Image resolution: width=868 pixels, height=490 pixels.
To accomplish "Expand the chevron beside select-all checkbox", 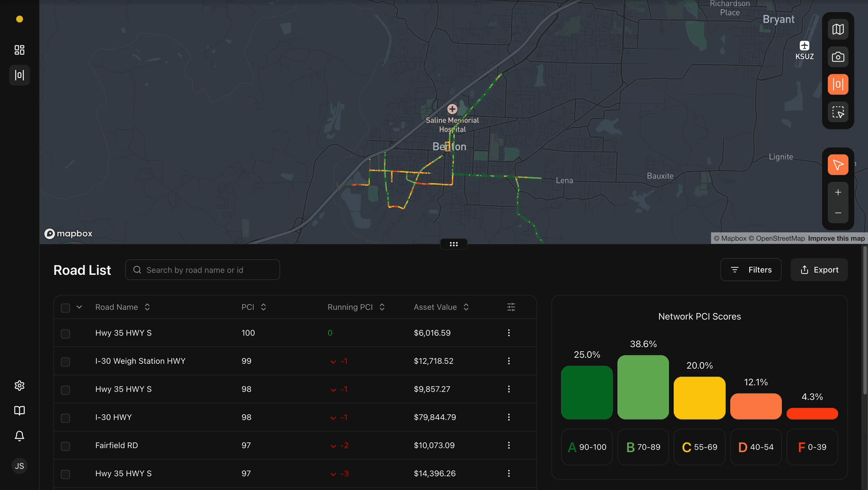I will pos(79,307).
